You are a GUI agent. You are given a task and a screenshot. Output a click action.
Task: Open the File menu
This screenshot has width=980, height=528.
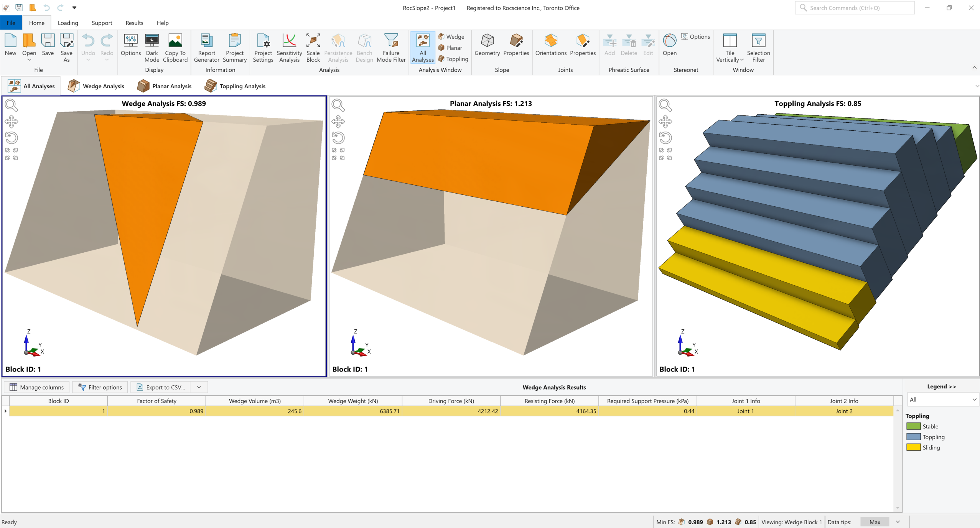click(x=11, y=23)
